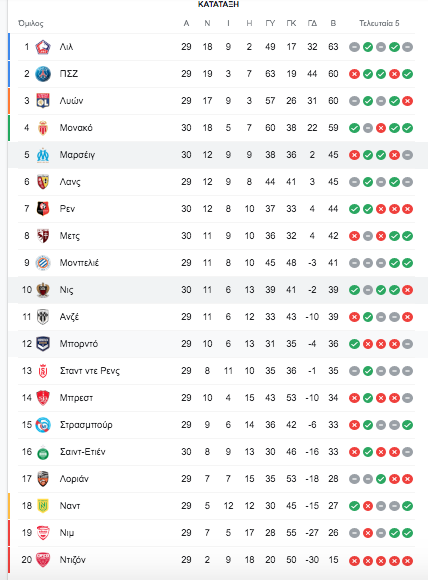Open the Μονπελιέ team link
The height and width of the screenshot is (580, 428).
(x=79, y=263)
